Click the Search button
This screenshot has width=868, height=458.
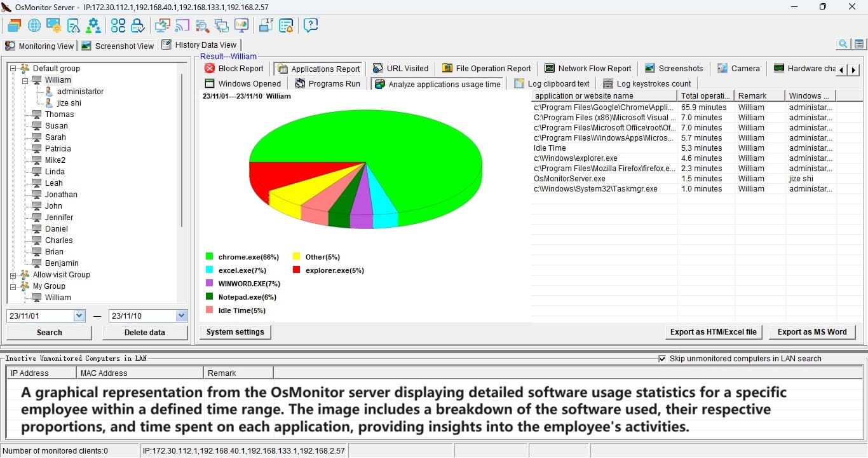(50, 332)
